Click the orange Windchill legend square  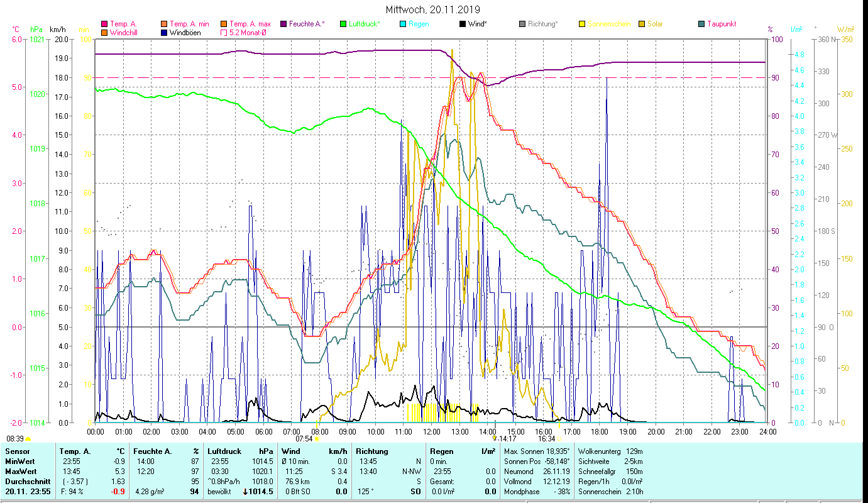pos(104,32)
